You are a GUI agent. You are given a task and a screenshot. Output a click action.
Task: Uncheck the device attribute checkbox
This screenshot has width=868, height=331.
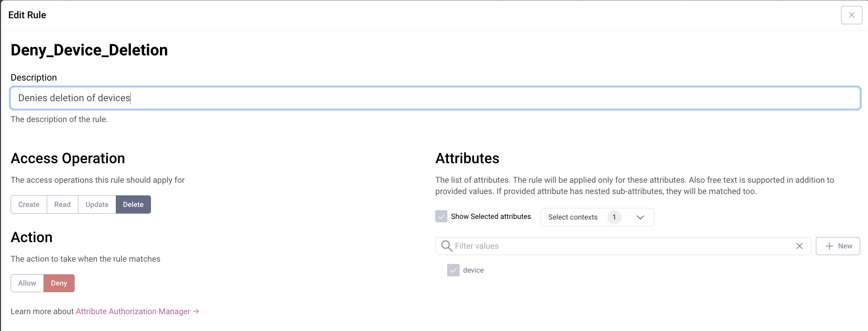tap(453, 270)
